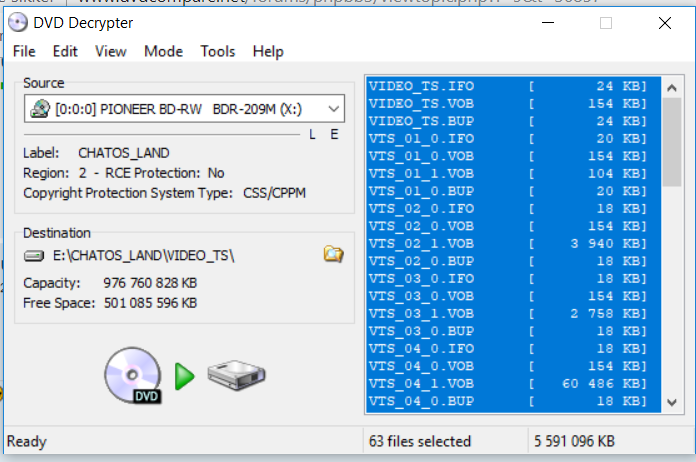696x462 pixels.
Task: Click the hard drive icon beside destination path
Action: (x=34, y=256)
